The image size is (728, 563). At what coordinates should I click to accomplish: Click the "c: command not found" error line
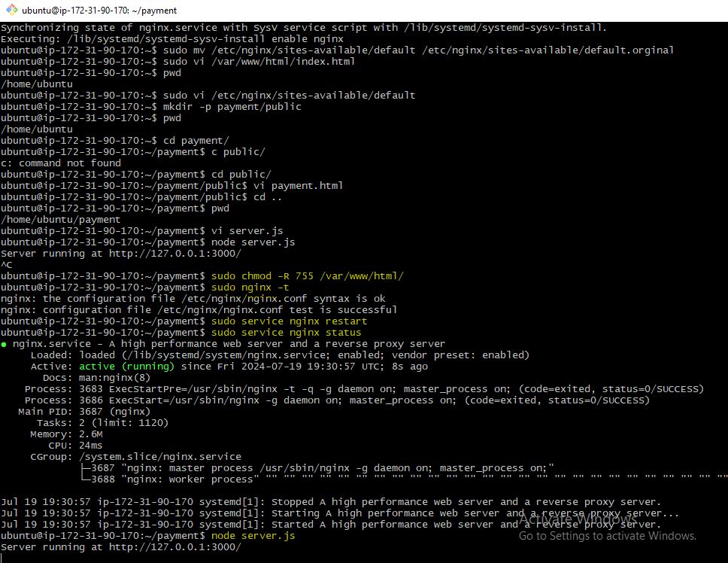click(61, 163)
